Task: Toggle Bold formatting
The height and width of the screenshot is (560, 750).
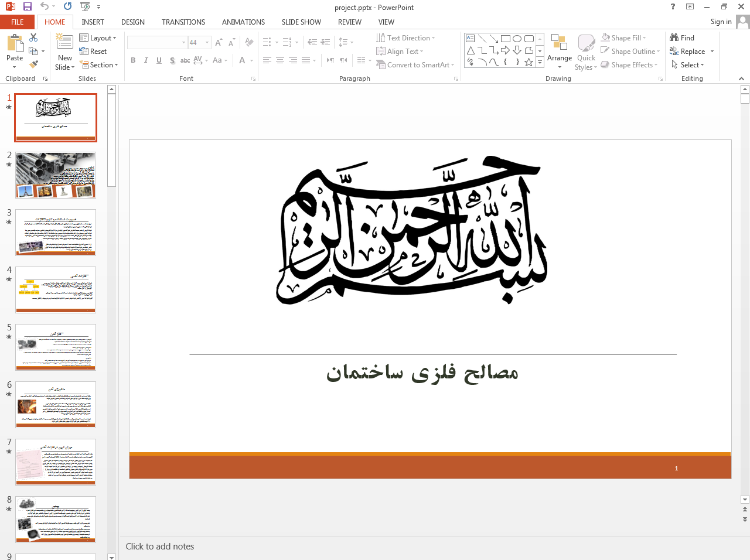Action: (x=133, y=60)
